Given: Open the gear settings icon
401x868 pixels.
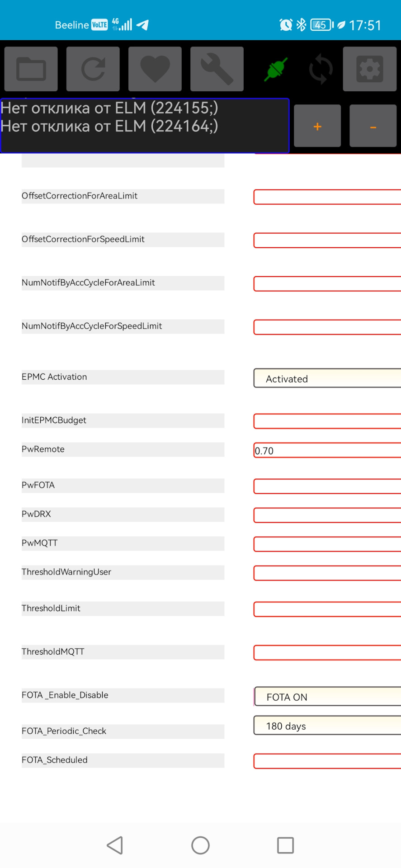Looking at the screenshot, I should point(369,69).
